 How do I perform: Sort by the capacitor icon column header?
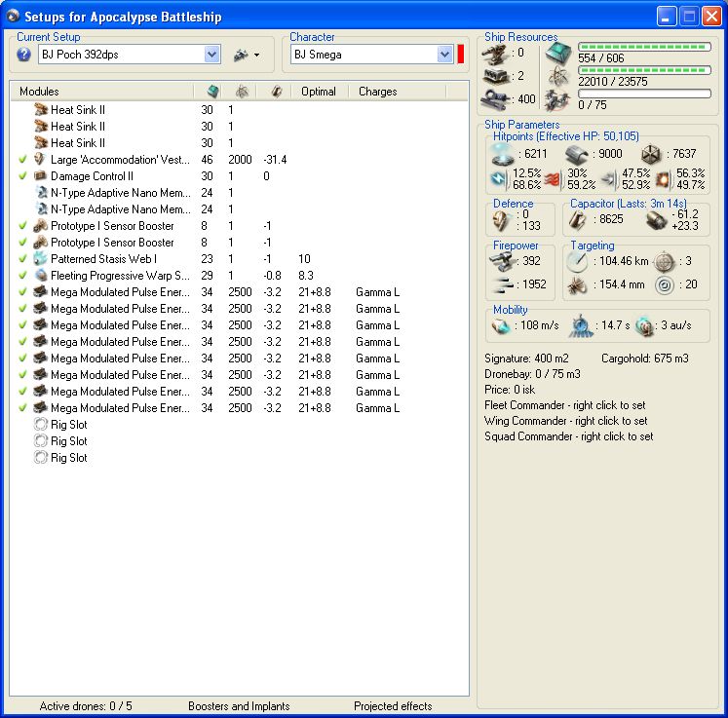click(x=274, y=92)
